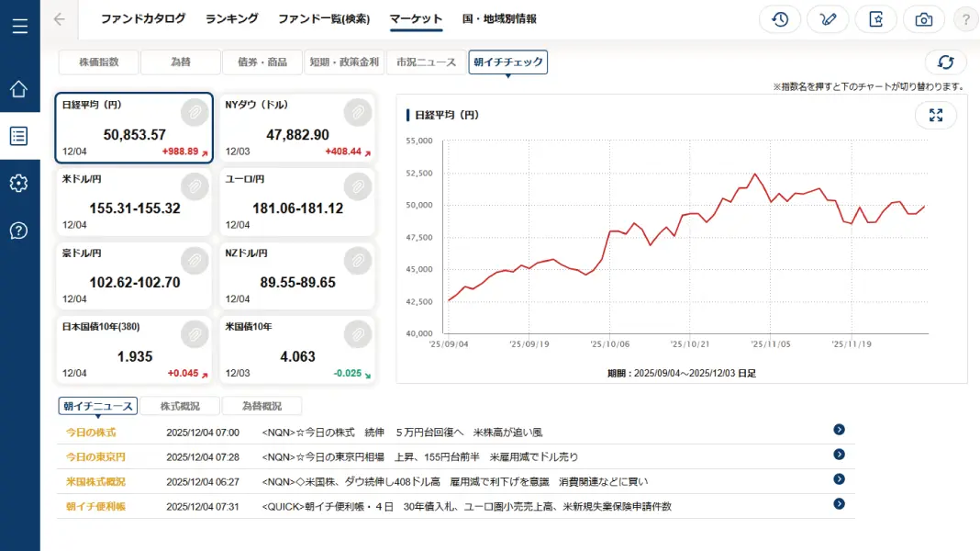Image resolution: width=980 pixels, height=551 pixels.
Task: Click clip icon on 豪ドル/円 card
Action: 195,261
